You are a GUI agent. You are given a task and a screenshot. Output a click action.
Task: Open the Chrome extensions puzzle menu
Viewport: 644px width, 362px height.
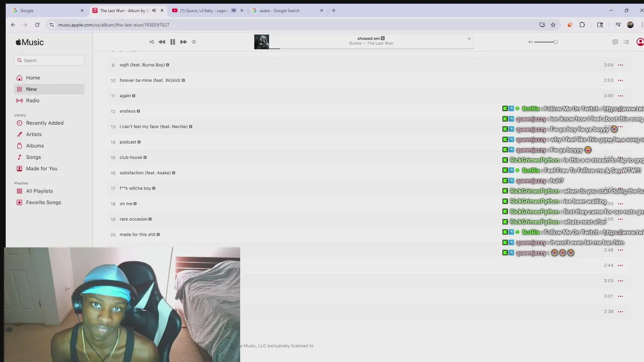[582, 25]
